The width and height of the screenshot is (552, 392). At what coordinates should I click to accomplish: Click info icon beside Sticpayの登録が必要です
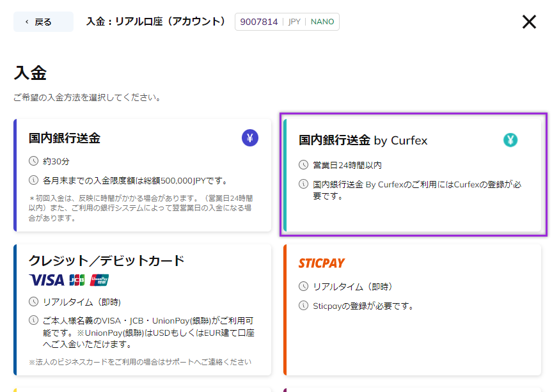(x=303, y=306)
